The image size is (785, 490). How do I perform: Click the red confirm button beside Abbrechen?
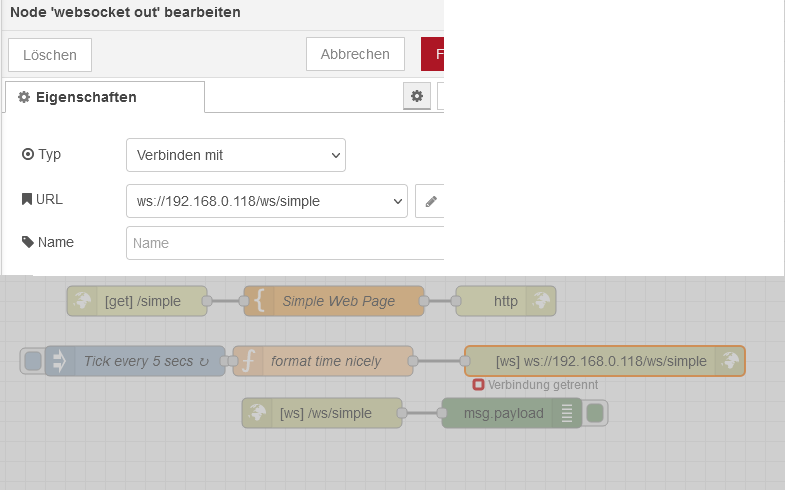point(432,54)
